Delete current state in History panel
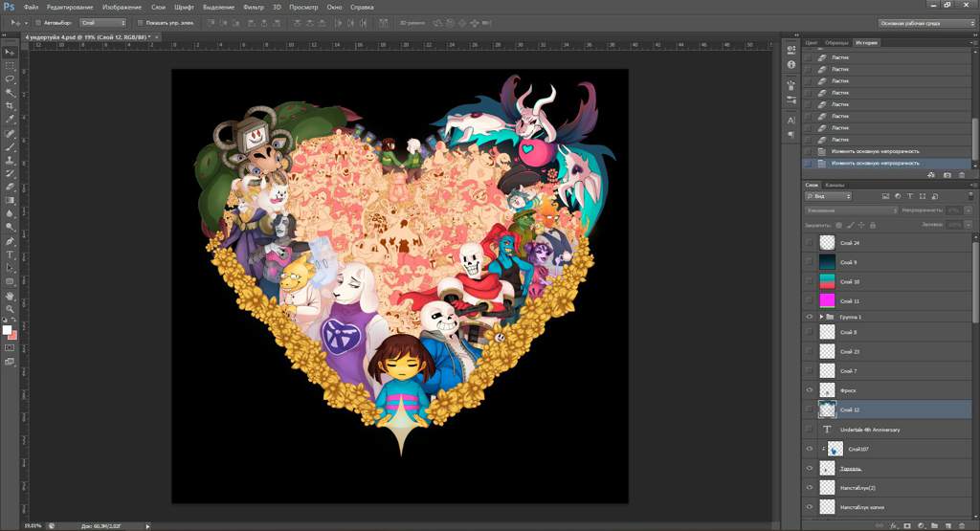This screenshot has width=980, height=531. tap(962, 175)
